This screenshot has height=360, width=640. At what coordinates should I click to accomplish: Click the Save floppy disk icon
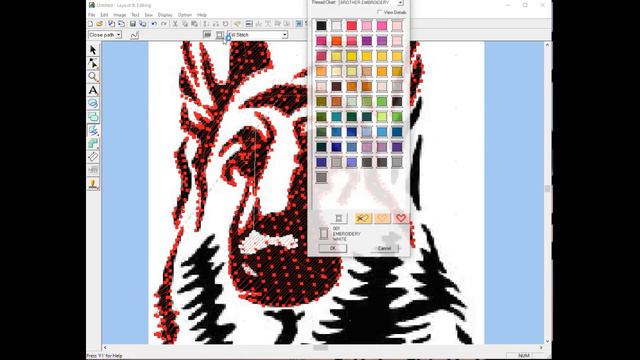(x=133, y=24)
